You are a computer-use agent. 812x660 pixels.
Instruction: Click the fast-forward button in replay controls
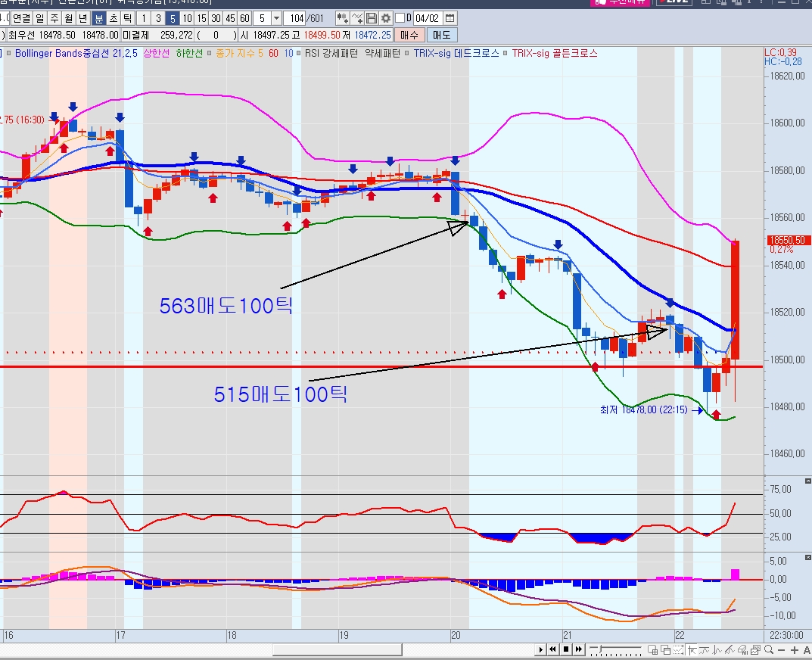point(578,649)
